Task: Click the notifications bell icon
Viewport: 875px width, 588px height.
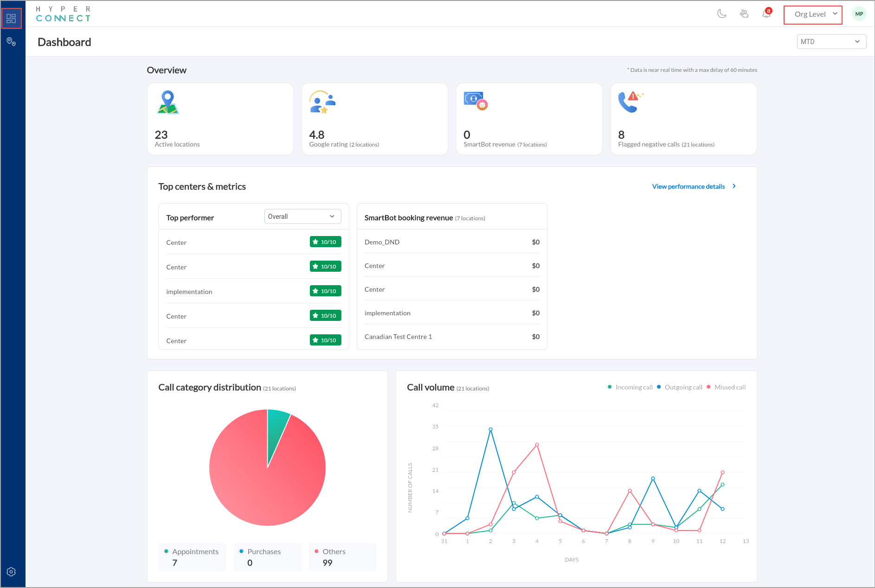Action: (x=766, y=14)
